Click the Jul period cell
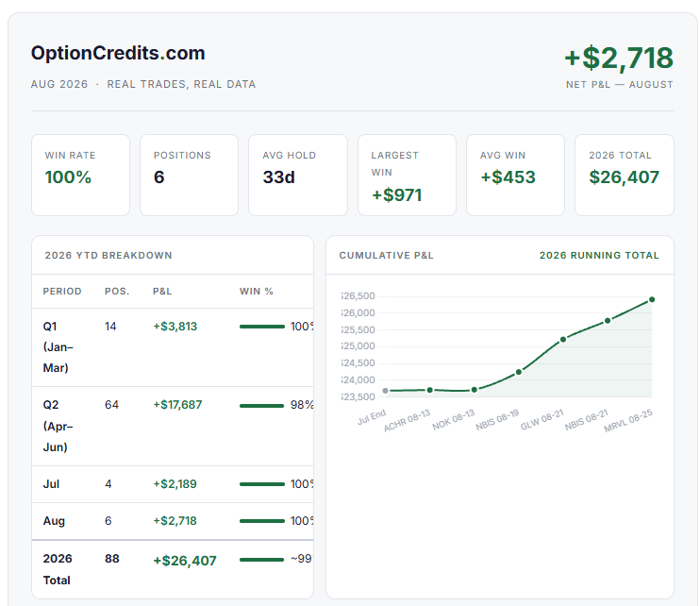Viewport: 700px width, 606px height. [51, 484]
